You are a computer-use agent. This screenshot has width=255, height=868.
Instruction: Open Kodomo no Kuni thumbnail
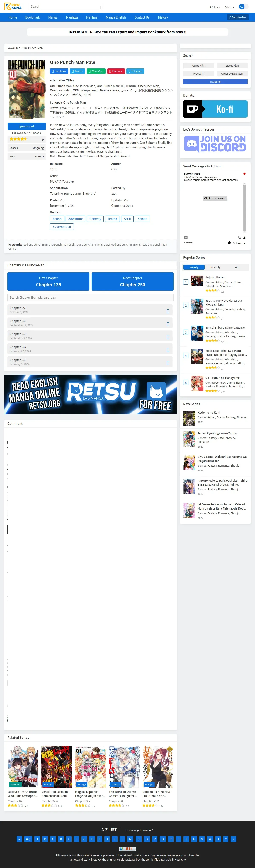coord(189,418)
